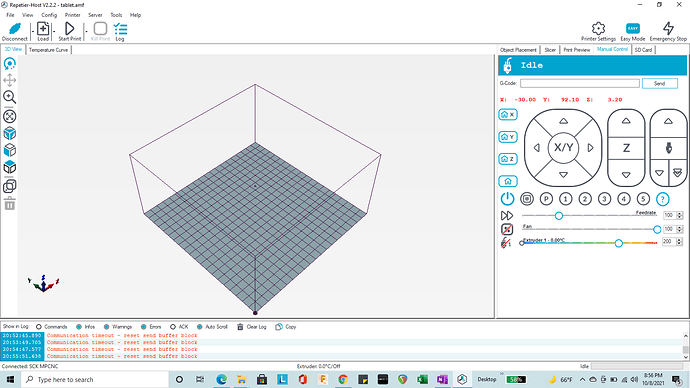Image resolution: width=690 pixels, height=388 pixels.
Task: Home the Z axis
Action: (x=508, y=159)
